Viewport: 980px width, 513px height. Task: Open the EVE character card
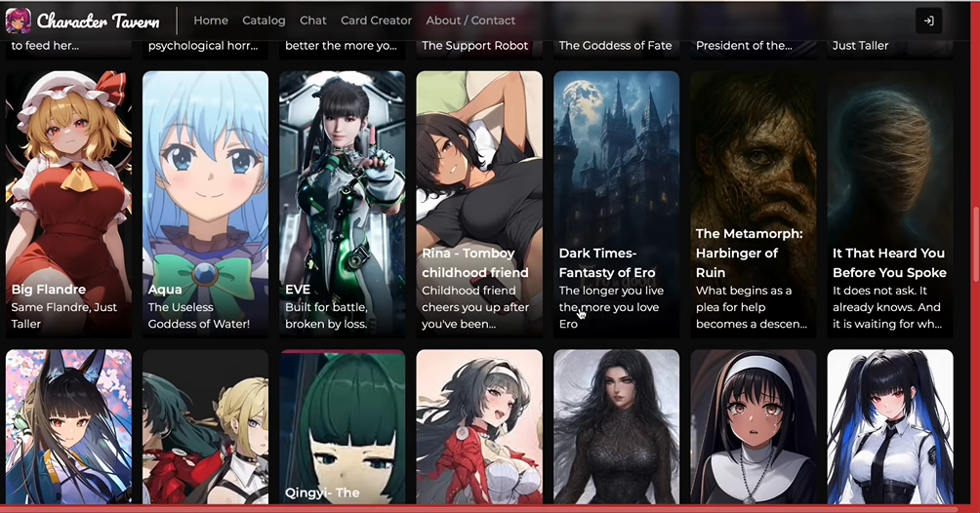[x=343, y=205]
